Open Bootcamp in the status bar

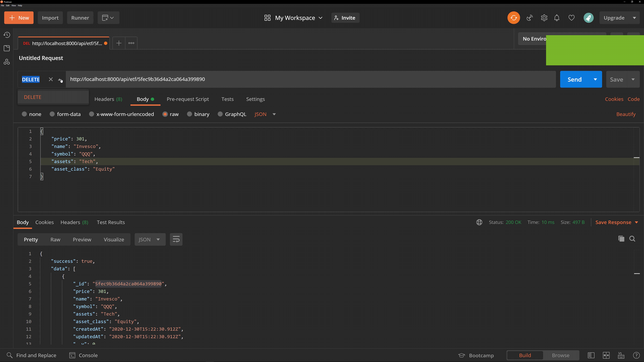click(x=476, y=355)
